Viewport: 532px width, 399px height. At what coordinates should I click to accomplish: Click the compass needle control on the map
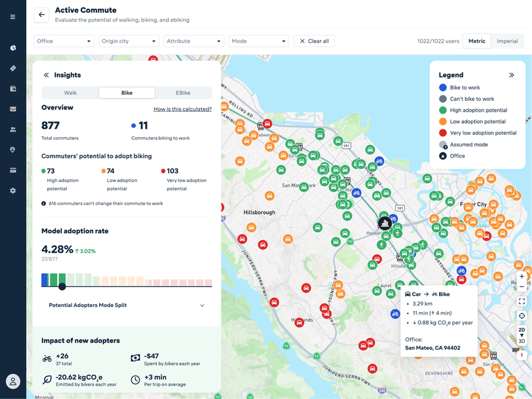pyautogui.click(x=522, y=355)
